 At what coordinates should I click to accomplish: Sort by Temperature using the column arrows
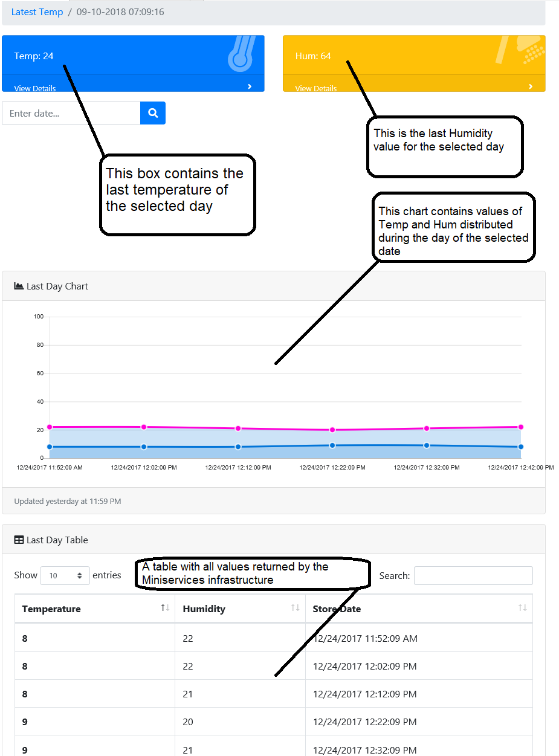point(165,607)
